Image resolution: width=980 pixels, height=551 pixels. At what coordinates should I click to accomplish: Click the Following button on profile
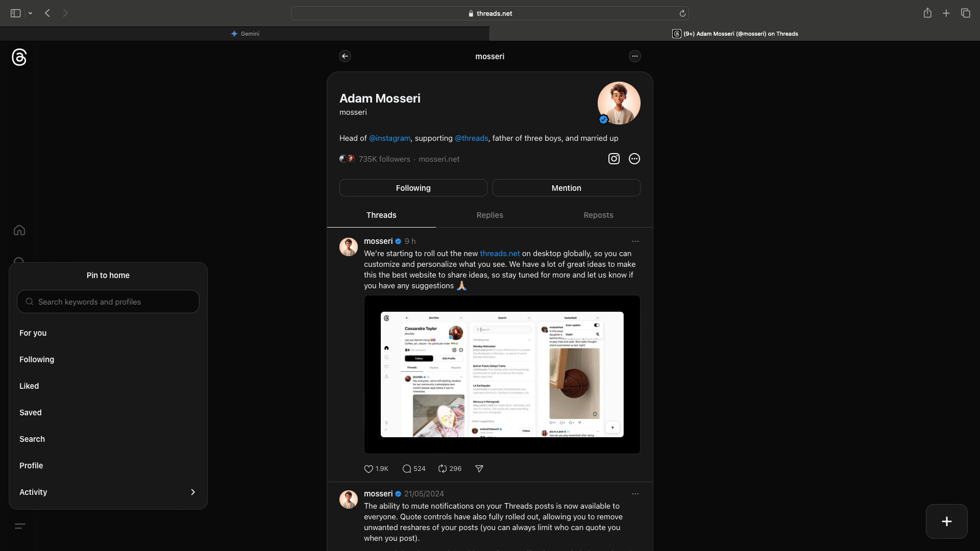click(413, 188)
